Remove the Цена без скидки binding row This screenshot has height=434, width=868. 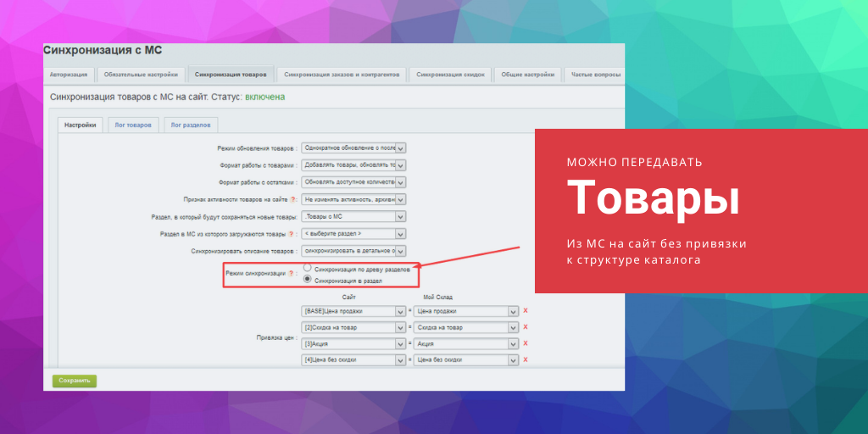coord(526,359)
